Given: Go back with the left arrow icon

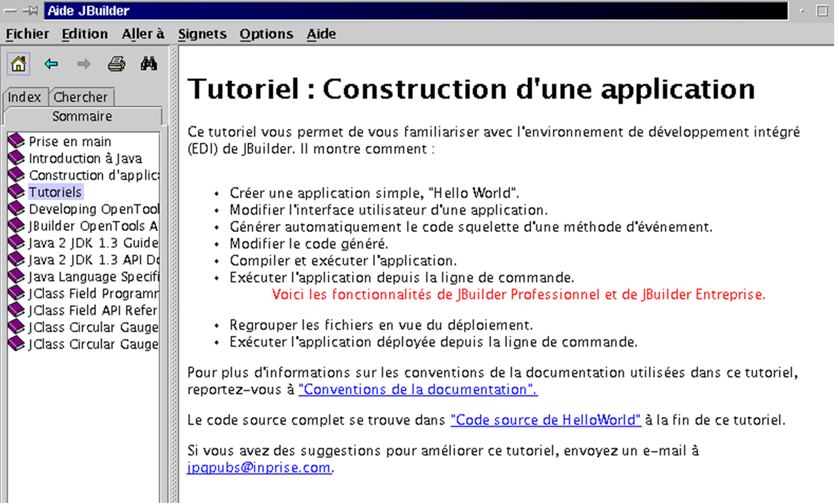Looking at the screenshot, I should [51, 64].
